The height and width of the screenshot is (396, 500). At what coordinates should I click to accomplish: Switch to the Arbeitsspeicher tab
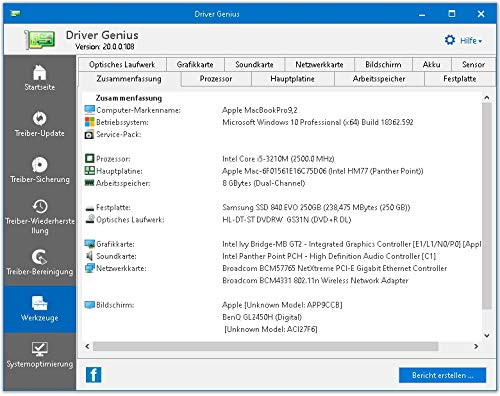(379, 79)
